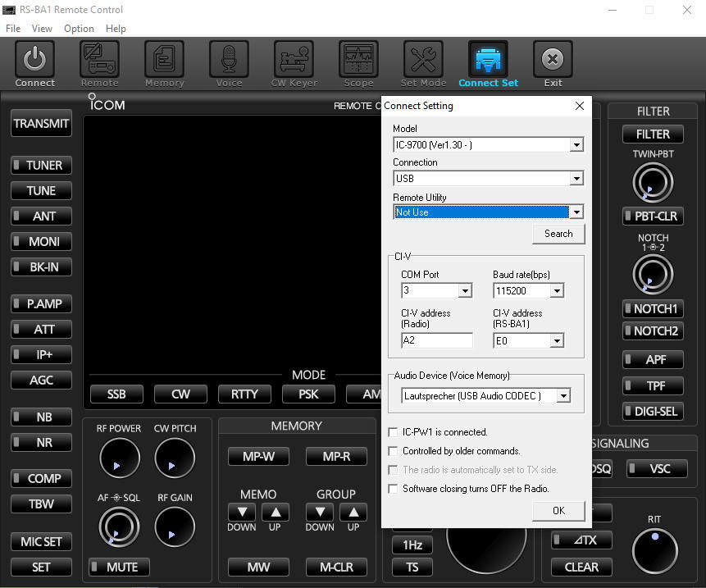Expand the Connection dropdown
Viewport: 706px width, 588px height.
[576, 179]
